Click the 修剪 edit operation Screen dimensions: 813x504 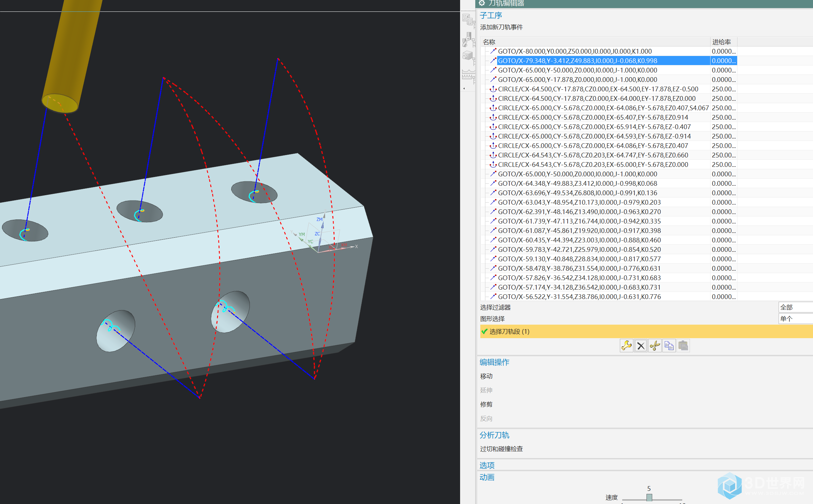click(486, 404)
